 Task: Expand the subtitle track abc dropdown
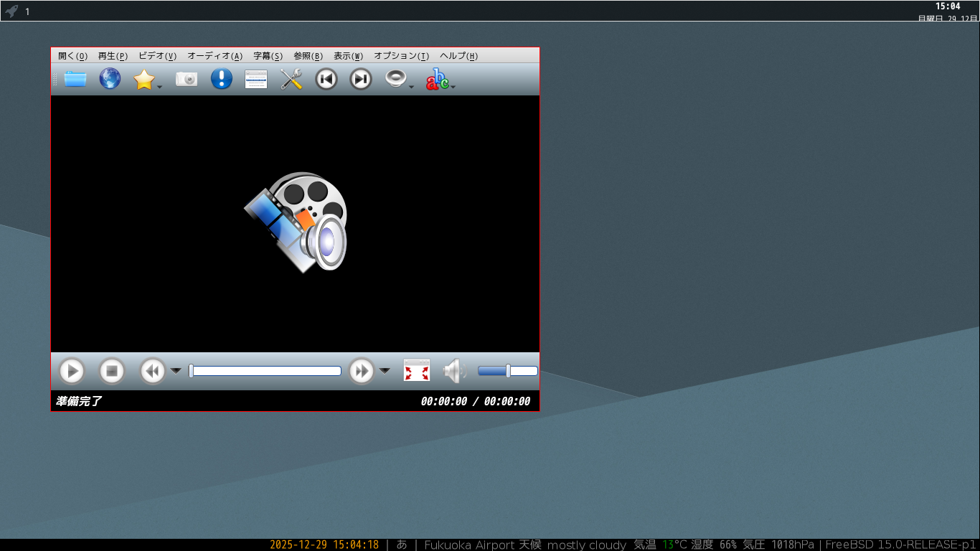pyautogui.click(x=453, y=87)
